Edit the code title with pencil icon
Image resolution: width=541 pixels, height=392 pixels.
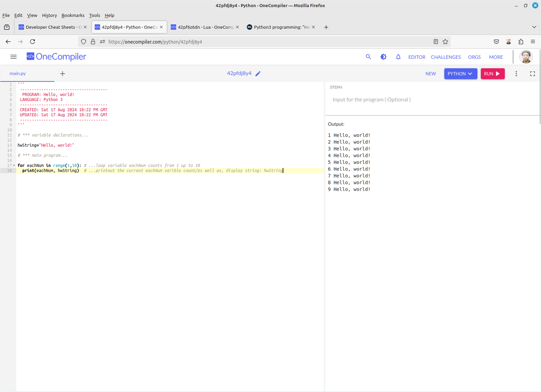tap(258, 74)
